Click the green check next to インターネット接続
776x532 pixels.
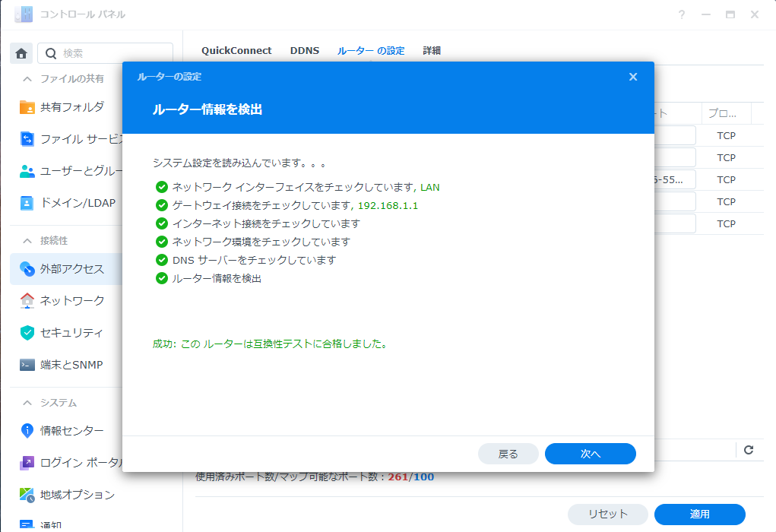tap(162, 223)
